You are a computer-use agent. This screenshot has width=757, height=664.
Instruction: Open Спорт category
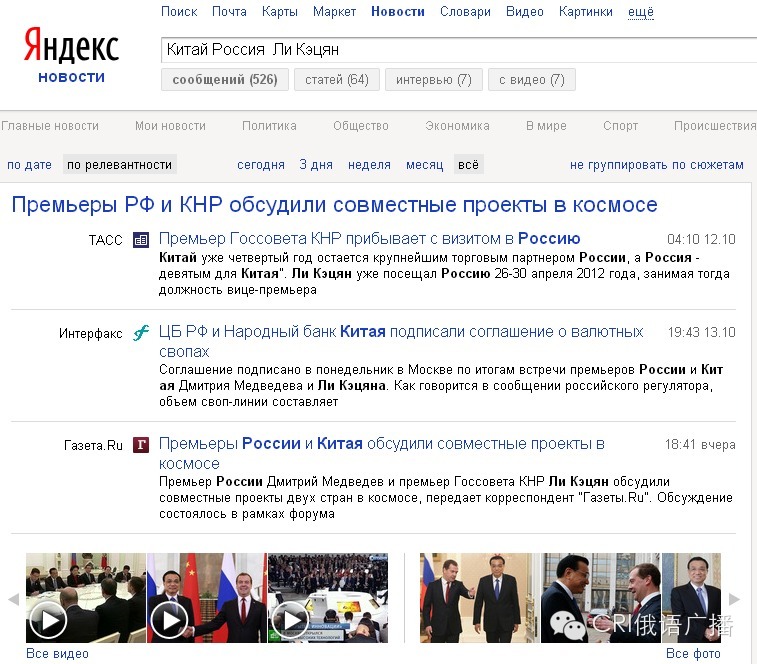pyautogui.click(x=620, y=126)
